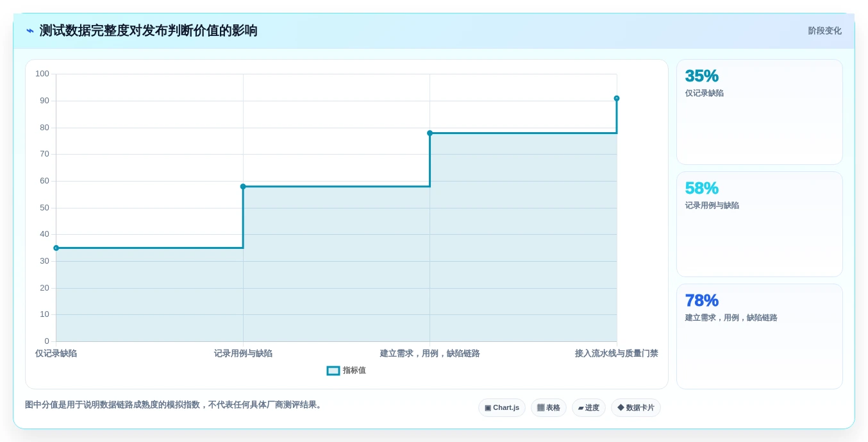Click y-axis tick label 100
This screenshot has height=442, width=868.
click(x=42, y=74)
